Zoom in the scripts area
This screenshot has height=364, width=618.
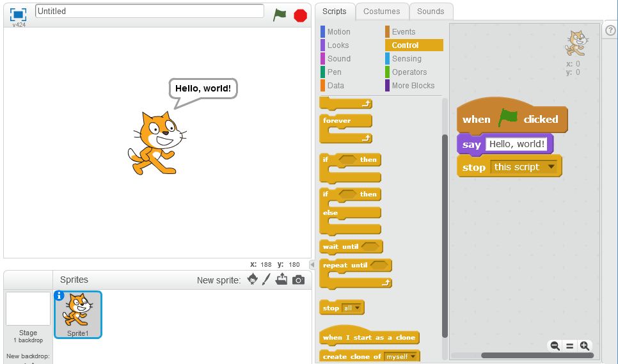coord(585,346)
